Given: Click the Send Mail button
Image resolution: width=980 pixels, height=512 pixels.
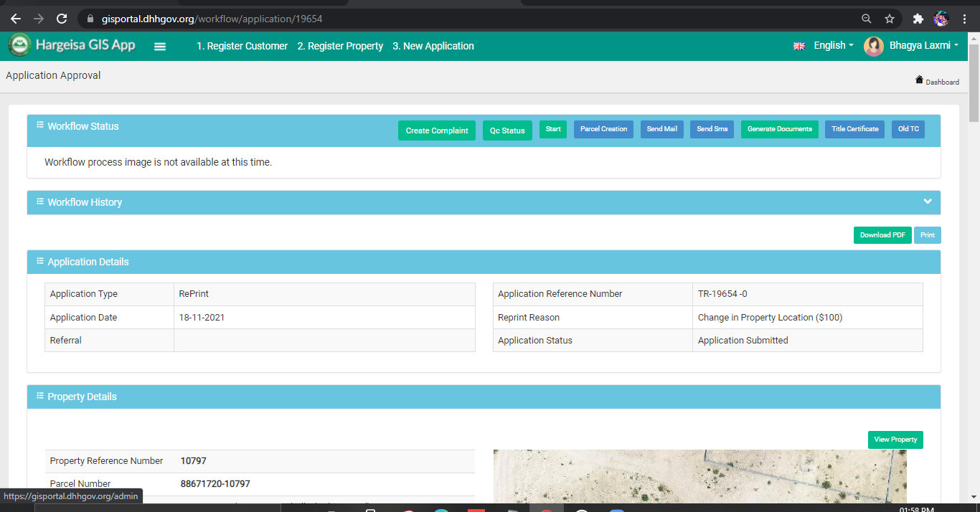Looking at the screenshot, I should click(662, 129).
